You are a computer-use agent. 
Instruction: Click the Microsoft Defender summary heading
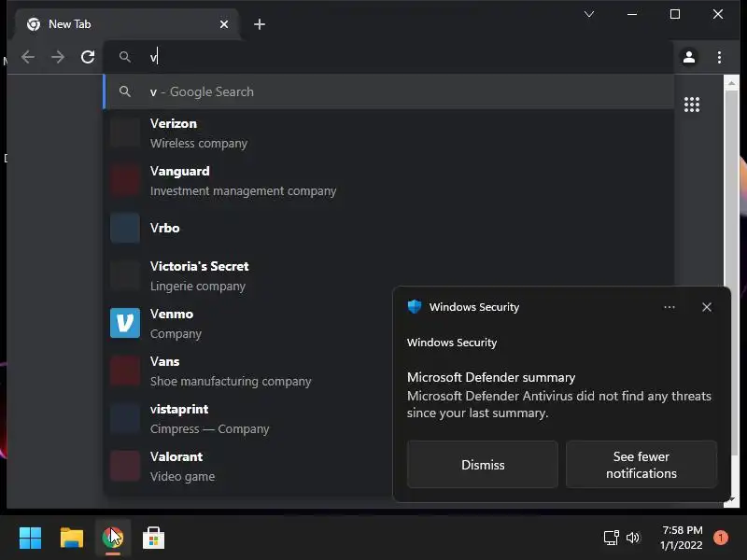tap(491, 377)
